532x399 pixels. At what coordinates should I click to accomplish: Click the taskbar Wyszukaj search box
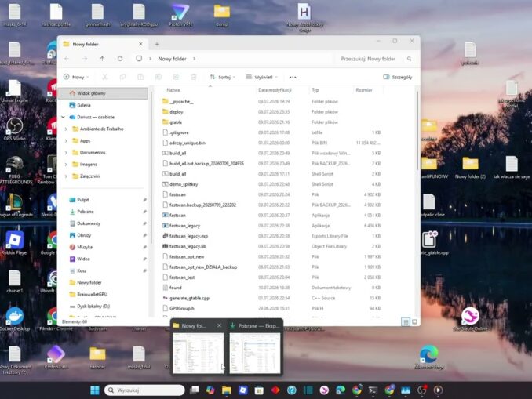[144, 390]
